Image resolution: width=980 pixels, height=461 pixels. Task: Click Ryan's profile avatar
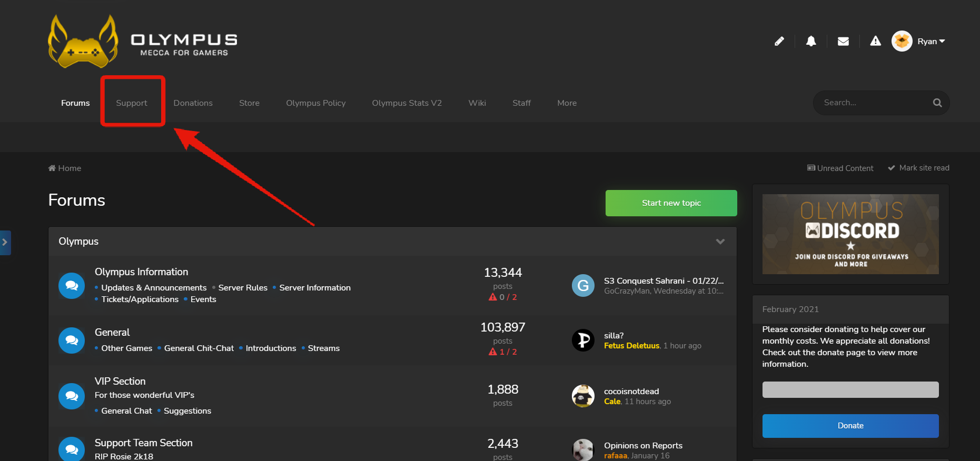pyautogui.click(x=902, y=41)
